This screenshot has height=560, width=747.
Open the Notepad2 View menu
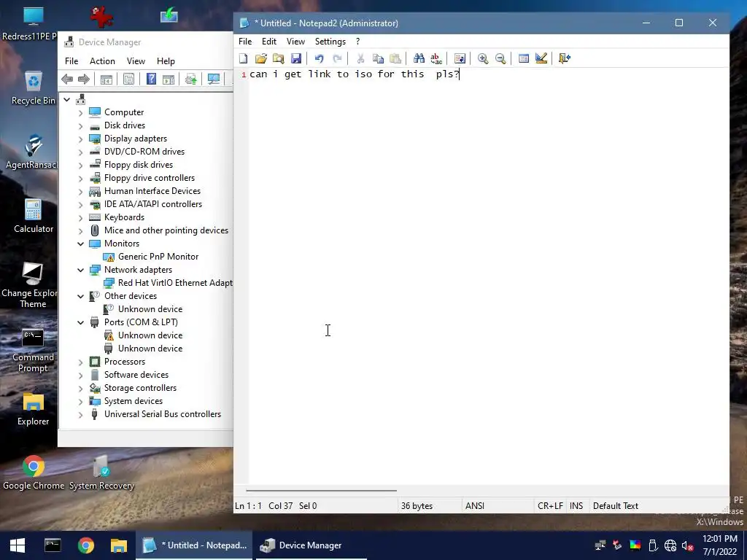pyautogui.click(x=295, y=42)
